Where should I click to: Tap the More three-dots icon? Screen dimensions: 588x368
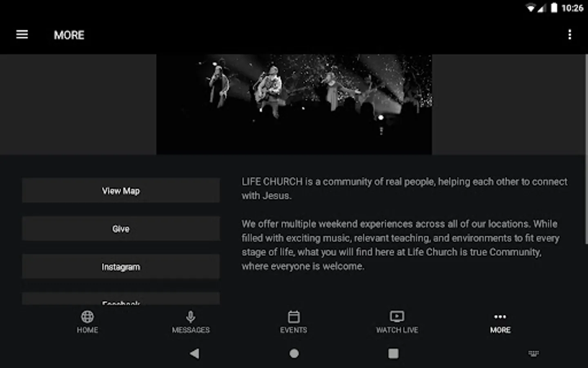coord(500,316)
